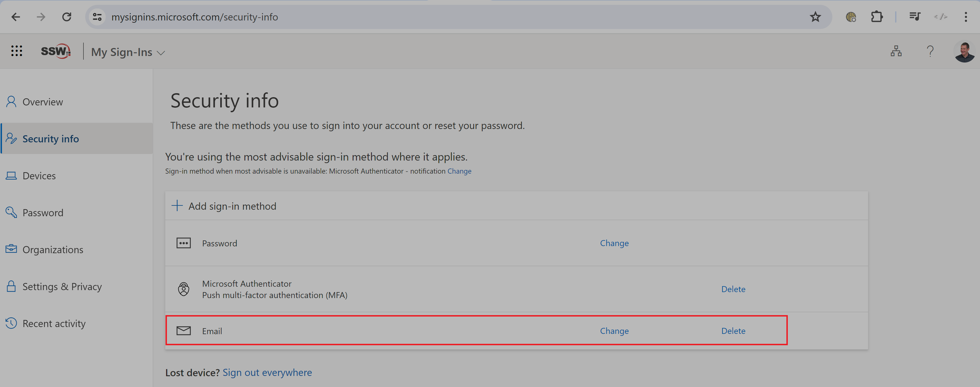Open the organization chart icon
Viewport: 980px width, 387px height.
(x=896, y=51)
